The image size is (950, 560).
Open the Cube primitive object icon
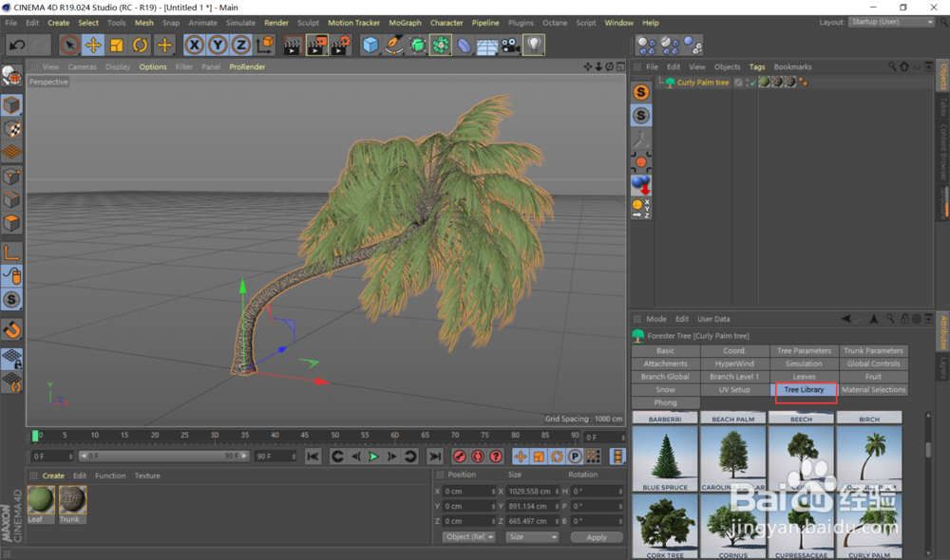pos(370,45)
